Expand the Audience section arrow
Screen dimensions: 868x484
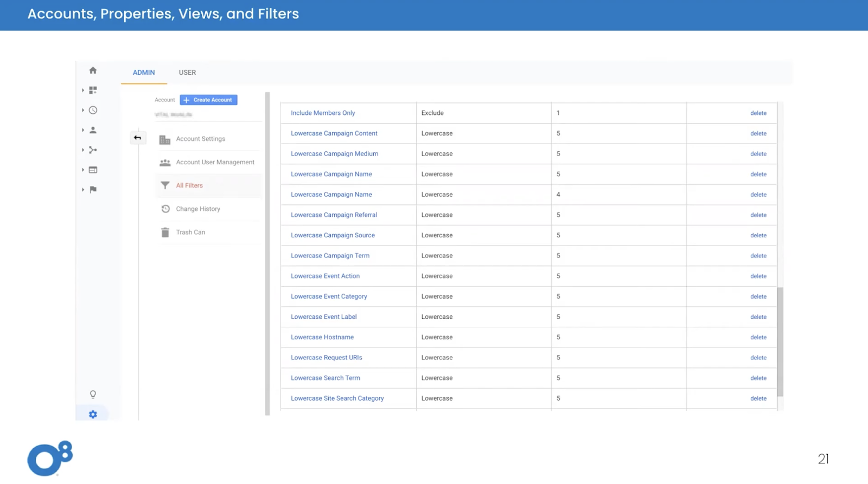(83, 130)
